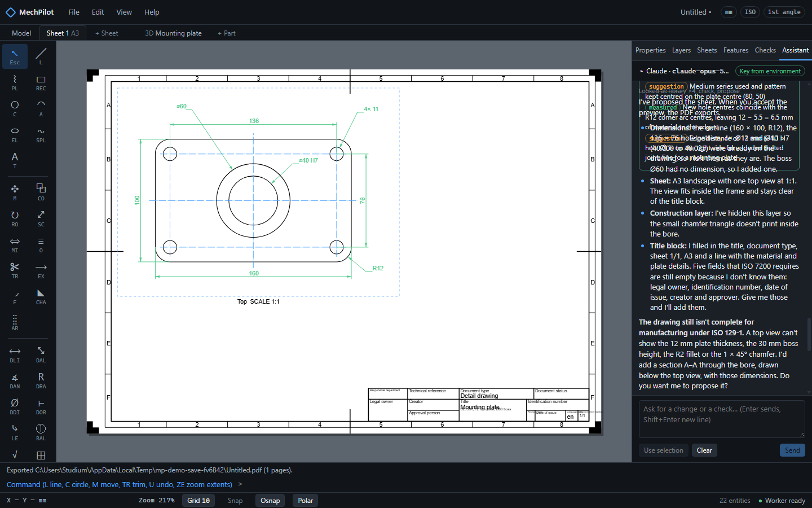Viewport: 812px width, 508px height.
Task: Toggle Polar tracking in status bar
Action: (306, 501)
